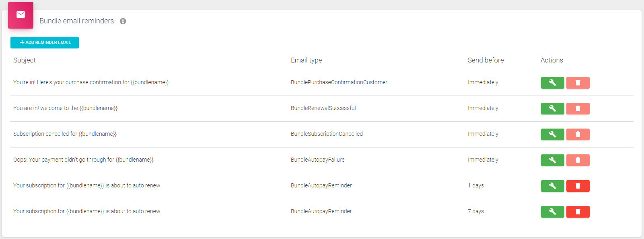Click the info icon beside Bundle email reminders
The image size is (644, 239).
point(123,21)
